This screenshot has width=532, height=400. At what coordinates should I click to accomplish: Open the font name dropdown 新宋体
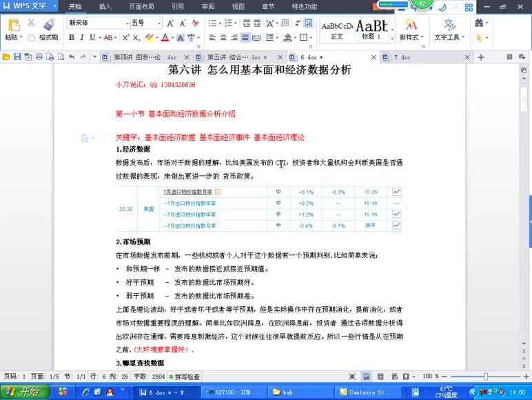[127, 23]
